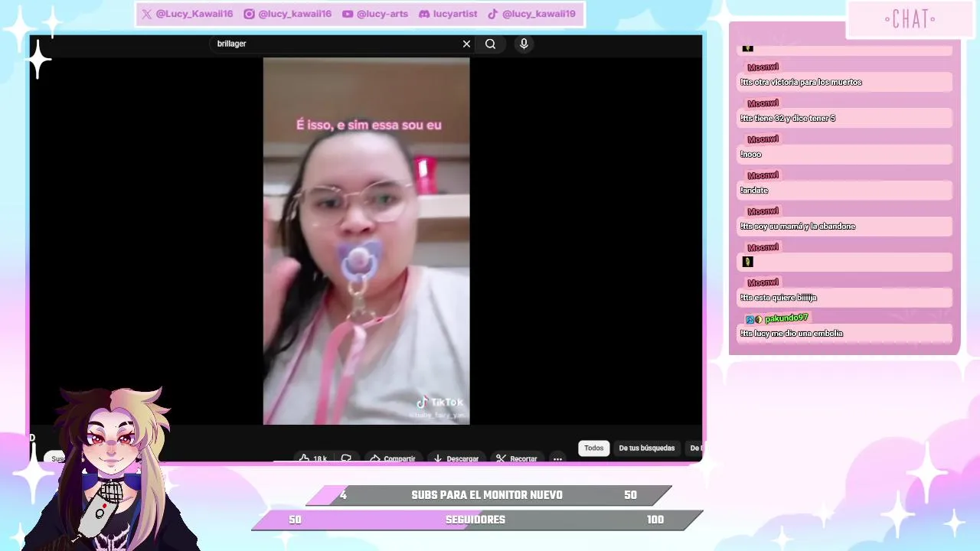Click the TikTok handle @lucy_kawaii19

click(x=538, y=14)
